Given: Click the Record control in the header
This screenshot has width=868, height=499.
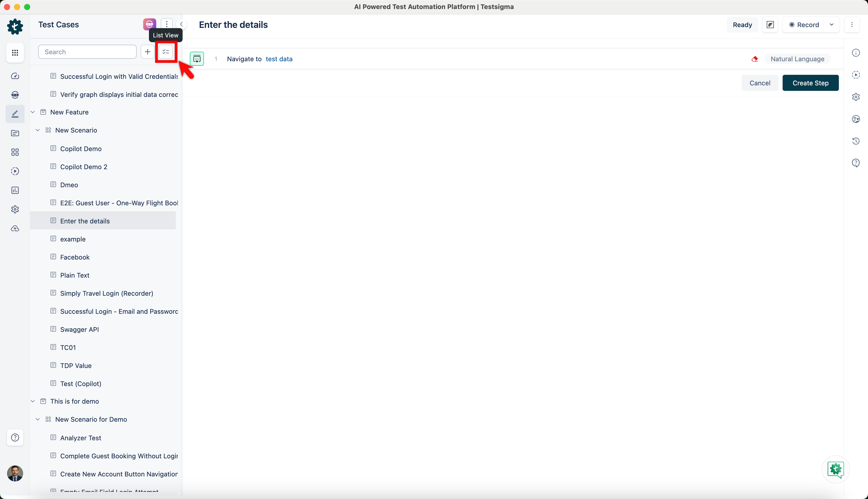Looking at the screenshot, I should tap(804, 24).
